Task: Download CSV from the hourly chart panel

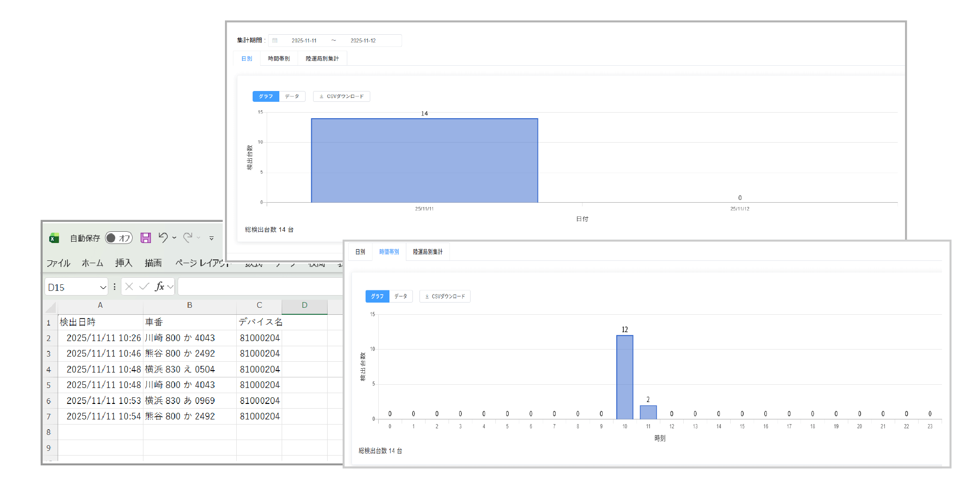Action: tap(445, 296)
